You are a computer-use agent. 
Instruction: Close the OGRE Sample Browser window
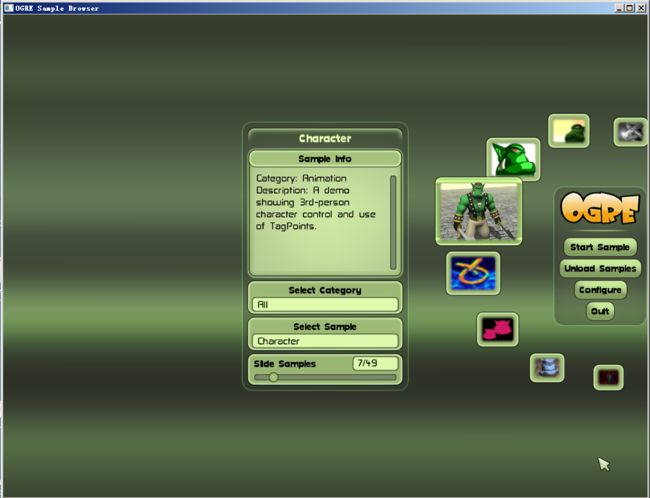pyautogui.click(x=640, y=8)
